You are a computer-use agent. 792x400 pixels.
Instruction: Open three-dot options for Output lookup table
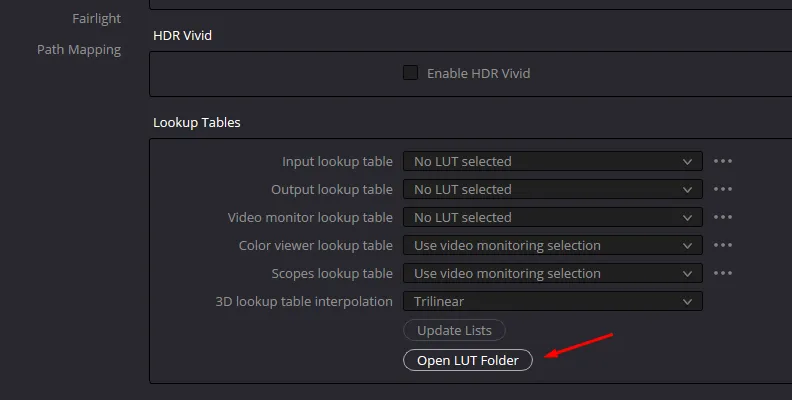click(x=723, y=189)
